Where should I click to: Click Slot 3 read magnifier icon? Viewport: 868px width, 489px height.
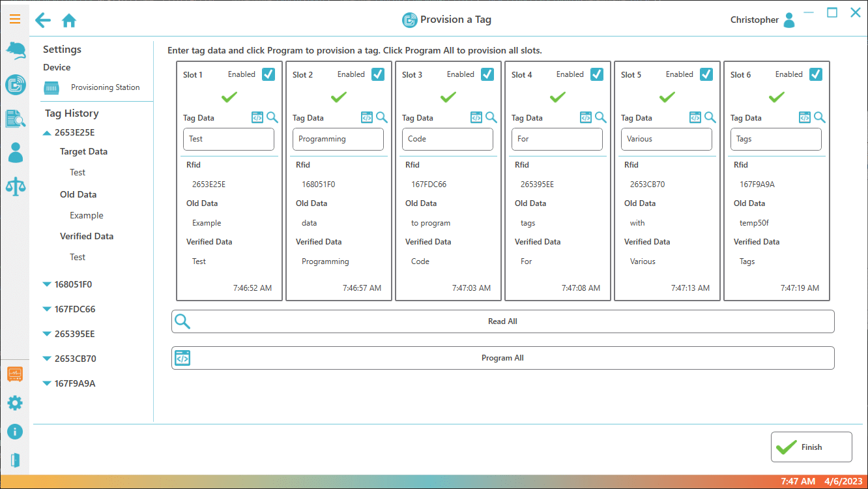point(491,117)
